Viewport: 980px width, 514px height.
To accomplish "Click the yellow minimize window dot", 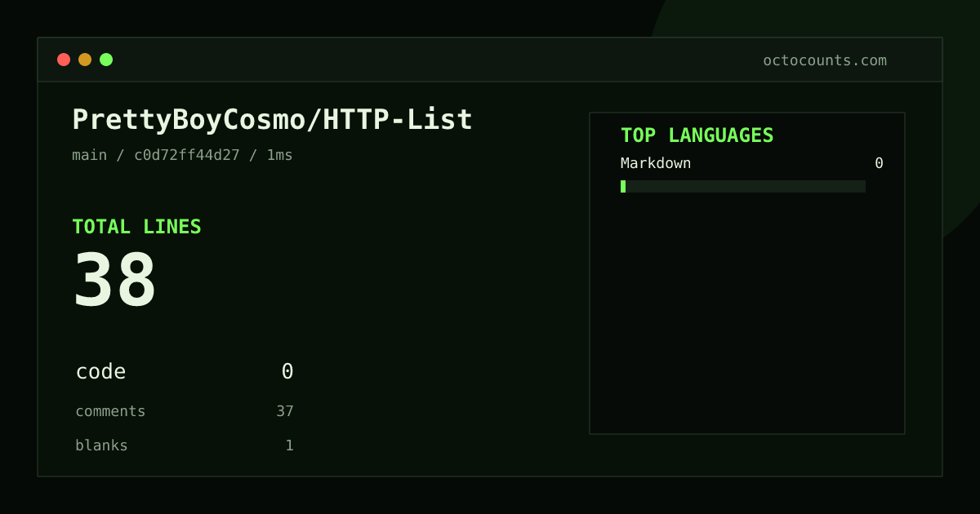I will point(85,60).
